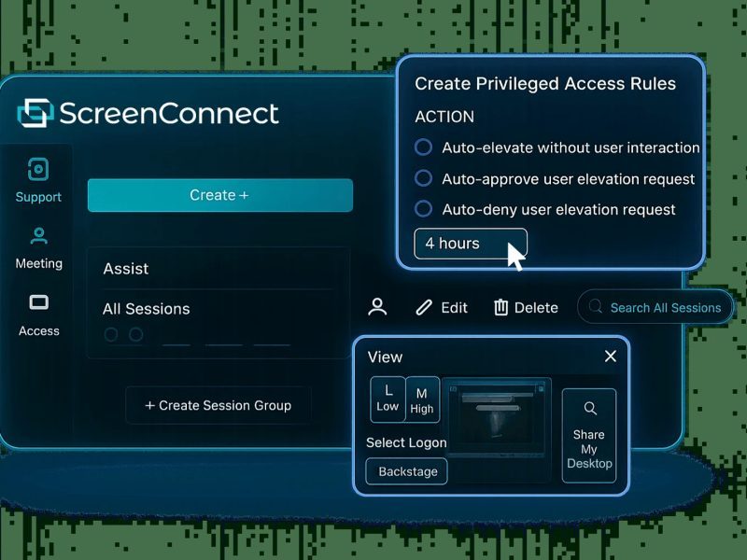Viewport: 747px width, 560px height.
Task: Click the Create Privileged Access Rules heading
Action: (545, 84)
